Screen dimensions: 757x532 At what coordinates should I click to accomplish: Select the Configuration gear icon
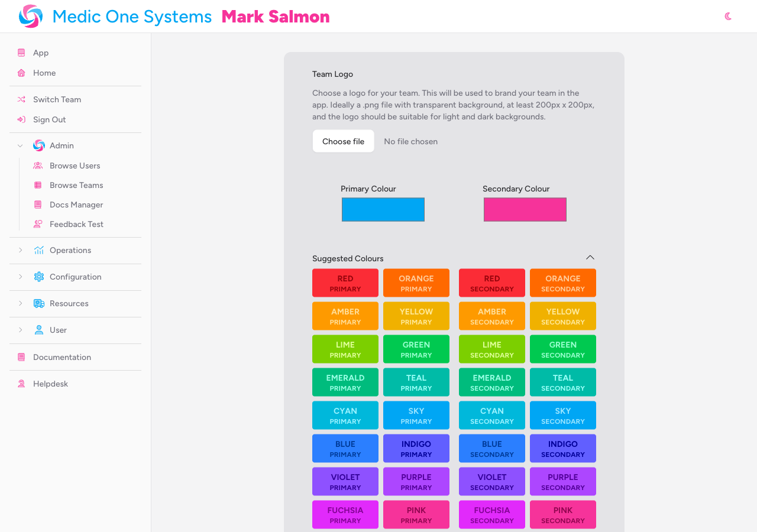click(x=38, y=277)
